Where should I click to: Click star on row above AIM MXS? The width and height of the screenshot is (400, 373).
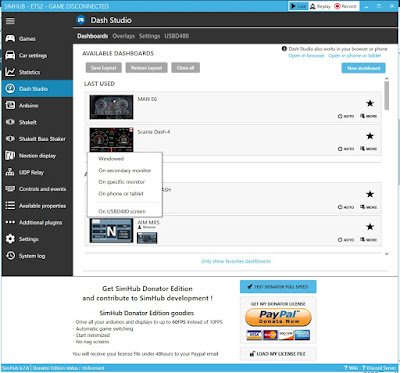[x=370, y=194]
